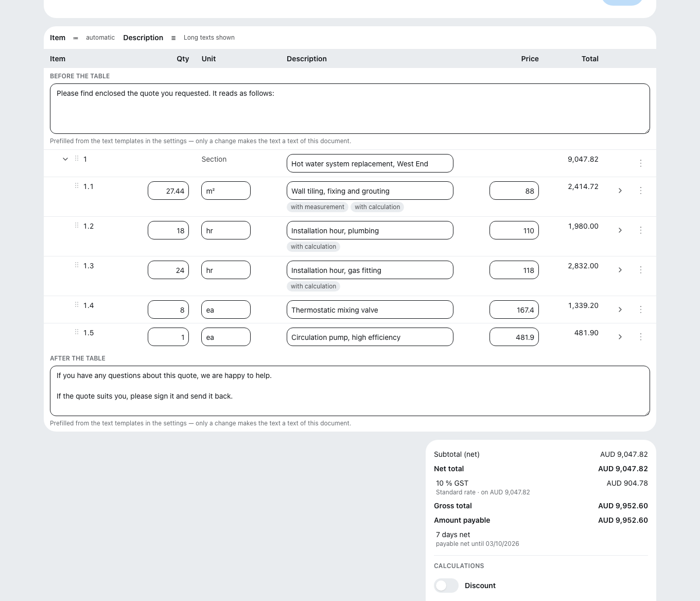Click the Qty column header
Screen dimensions: 700x601
(x=183, y=59)
